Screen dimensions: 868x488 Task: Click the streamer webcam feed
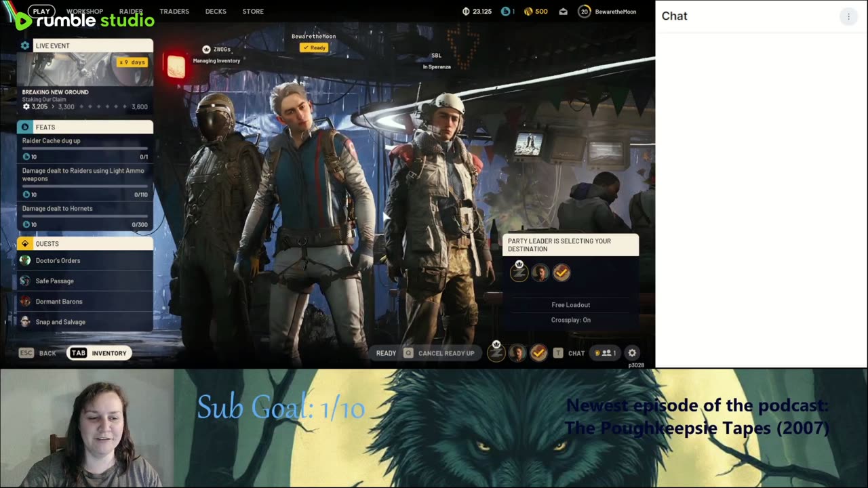(87, 428)
